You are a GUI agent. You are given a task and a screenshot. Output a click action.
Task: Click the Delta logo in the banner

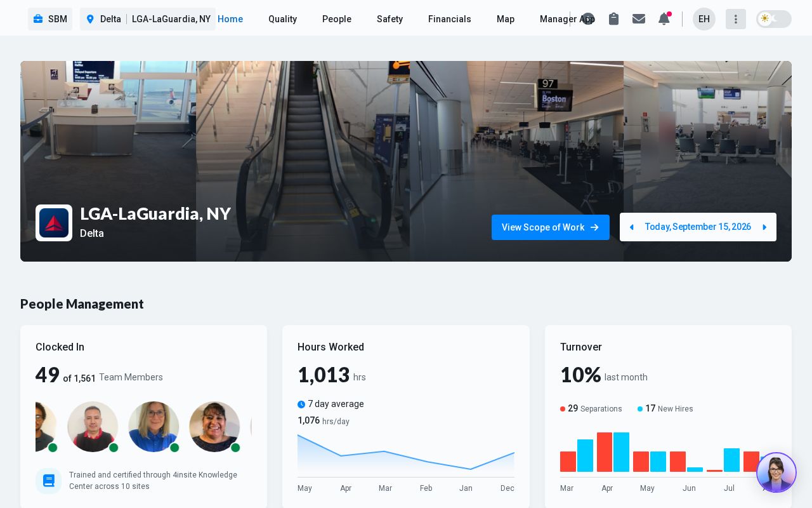pos(54,223)
